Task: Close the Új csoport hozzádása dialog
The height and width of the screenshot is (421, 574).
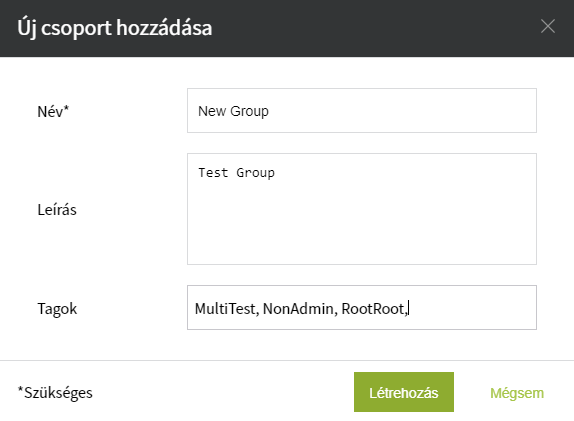Action: [548, 26]
